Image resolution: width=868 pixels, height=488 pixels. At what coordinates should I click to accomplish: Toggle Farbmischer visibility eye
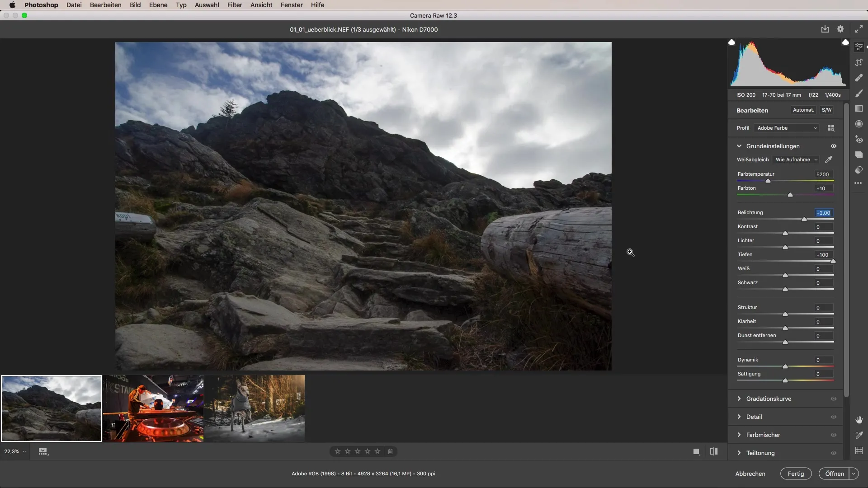[834, 435]
